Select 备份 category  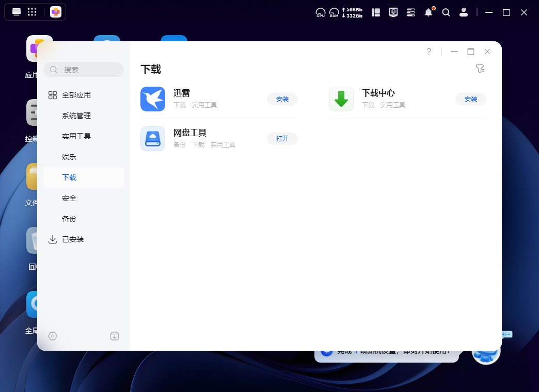84,219
